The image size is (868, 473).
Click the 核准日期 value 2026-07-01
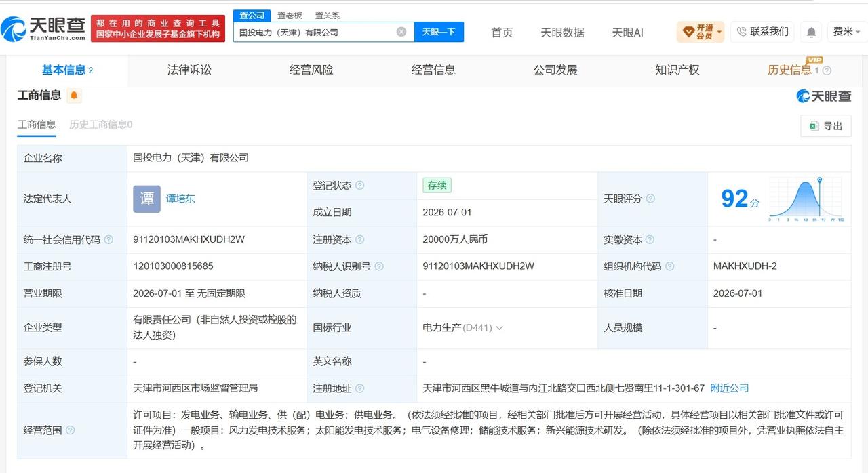click(738, 293)
